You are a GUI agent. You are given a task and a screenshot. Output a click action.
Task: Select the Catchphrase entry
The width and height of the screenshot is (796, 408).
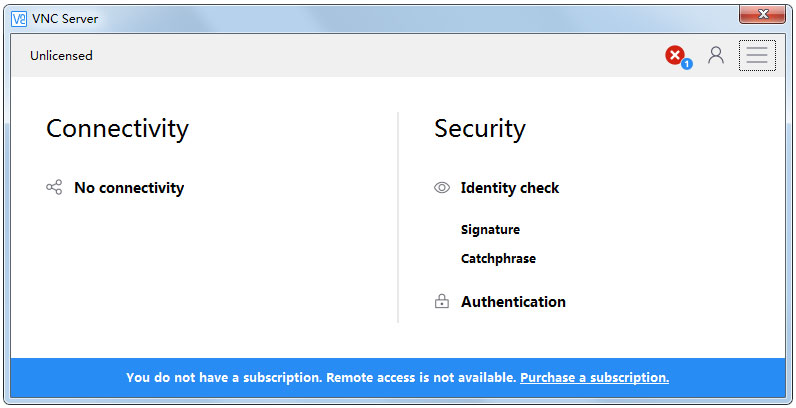coord(499,258)
